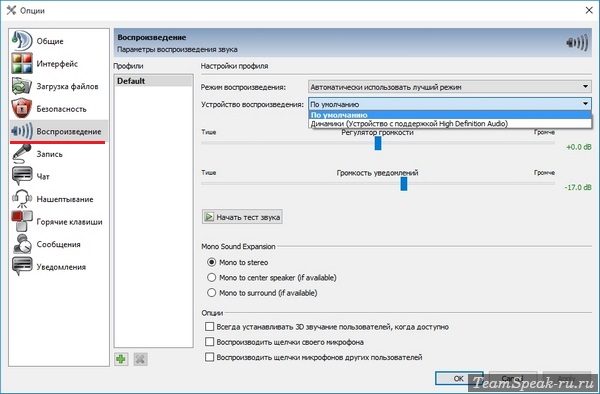Click the Горячие клавиши keys icon
Image resolution: width=600 pixels, height=394 pixels.
tap(22, 221)
